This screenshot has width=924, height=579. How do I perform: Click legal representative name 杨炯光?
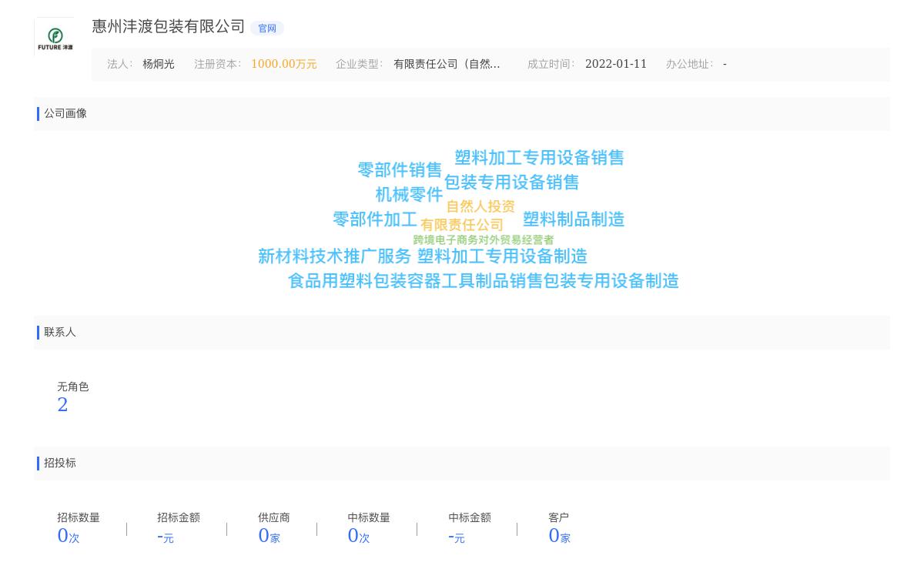click(x=159, y=65)
